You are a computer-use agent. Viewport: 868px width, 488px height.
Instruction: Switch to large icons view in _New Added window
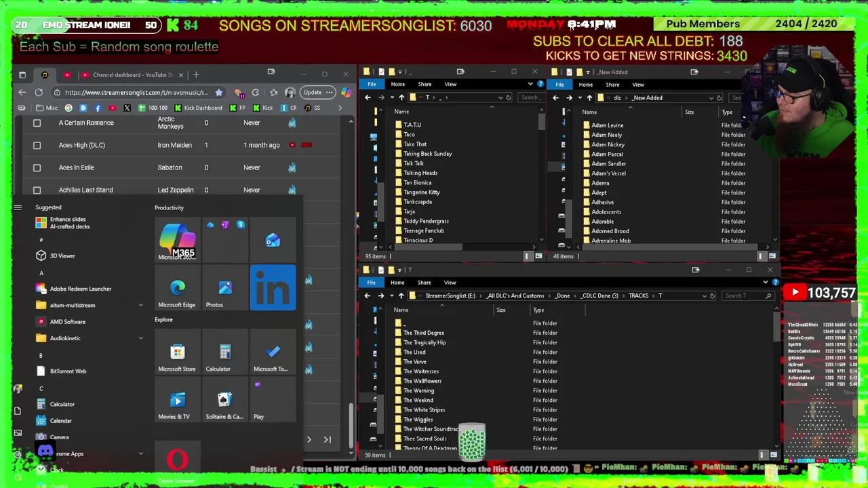coord(772,256)
